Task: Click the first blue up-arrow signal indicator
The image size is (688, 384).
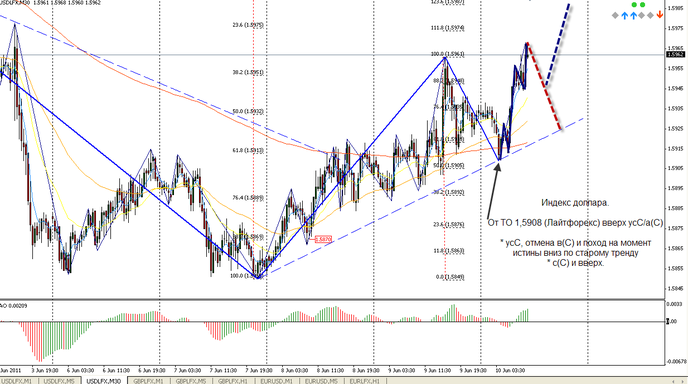Action: pyautogui.click(x=625, y=16)
